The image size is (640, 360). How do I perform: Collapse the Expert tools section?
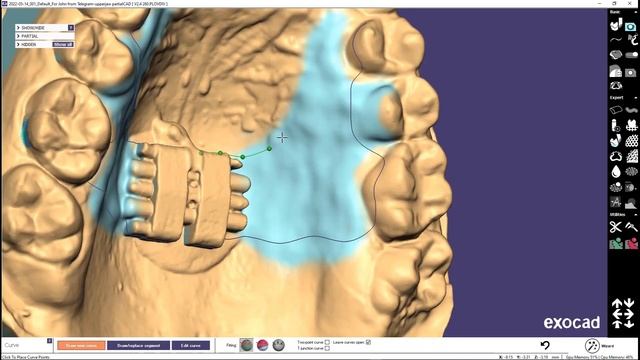[x=636, y=98]
